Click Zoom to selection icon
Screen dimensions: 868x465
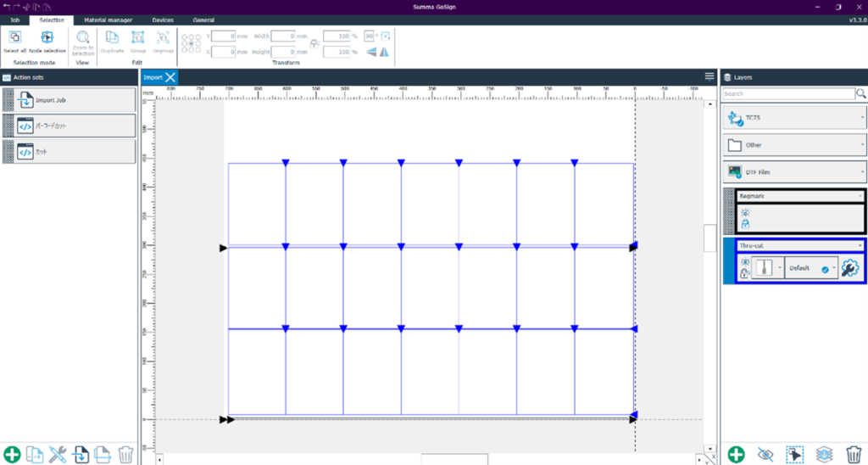(83, 37)
